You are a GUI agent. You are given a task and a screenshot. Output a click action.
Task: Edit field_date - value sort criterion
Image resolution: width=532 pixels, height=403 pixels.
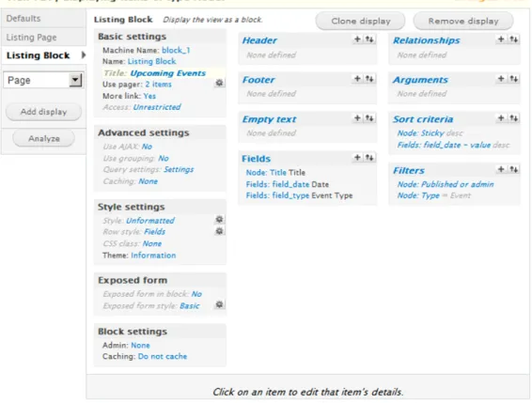point(444,145)
